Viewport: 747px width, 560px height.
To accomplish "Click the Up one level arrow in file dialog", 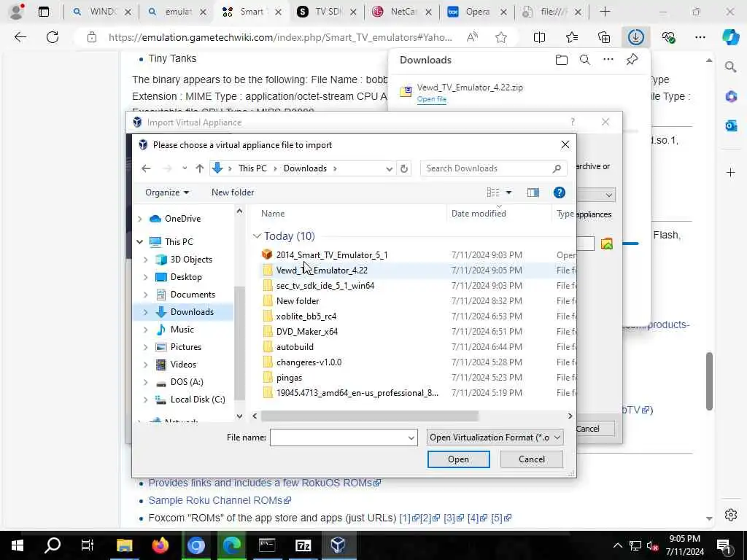I will pos(200,168).
